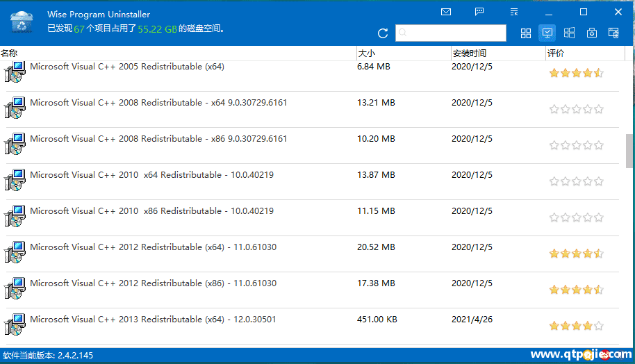The height and width of the screenshot is (364, 635).
Task: Click version text 软件当前版本: 2.4.2.145
Action: click(48, 356)
